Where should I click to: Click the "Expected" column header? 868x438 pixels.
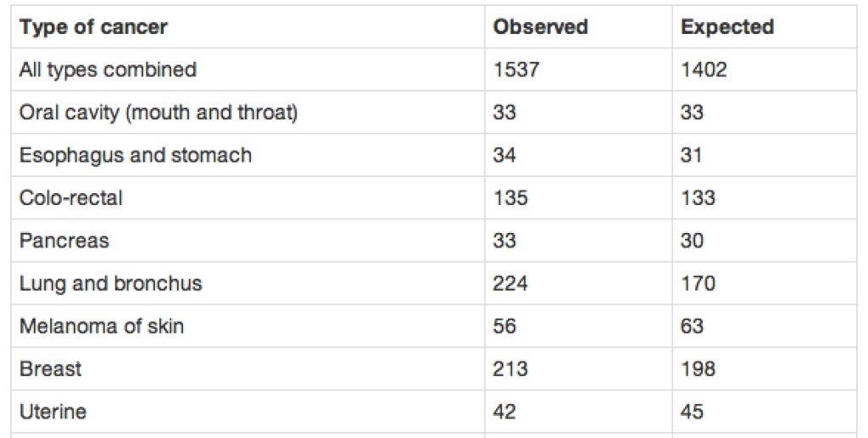[727, 27]
